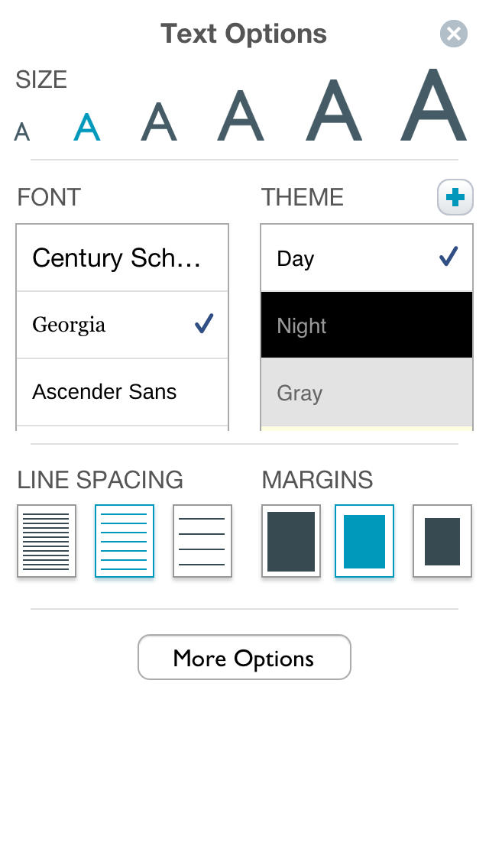Open More Options
This screenshot has height=868, width=489.
[x=244, y=657]
